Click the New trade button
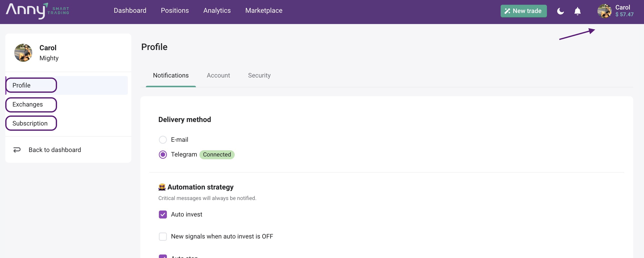The height and width of the screenshot is (258, 644). [x=523, y=11]
